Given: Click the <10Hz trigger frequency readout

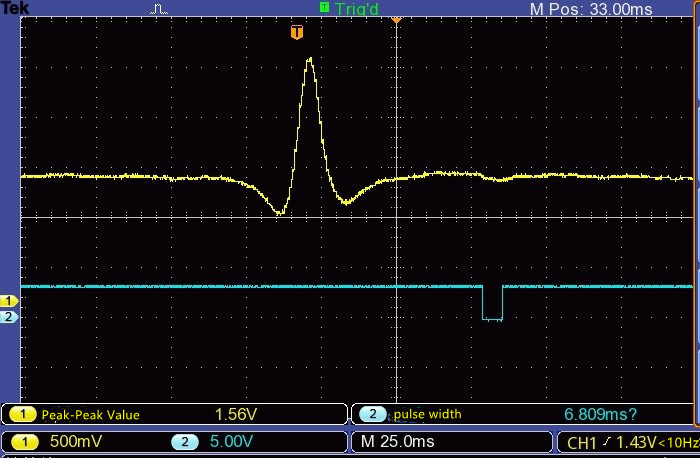Looking at the screenshot, I should tap(679, 443).
